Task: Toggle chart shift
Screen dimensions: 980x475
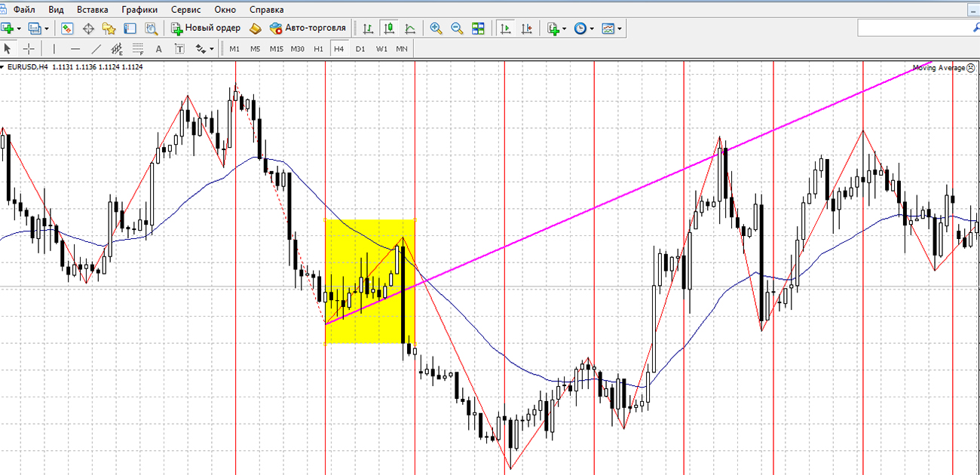Action: tap(526, 29)
